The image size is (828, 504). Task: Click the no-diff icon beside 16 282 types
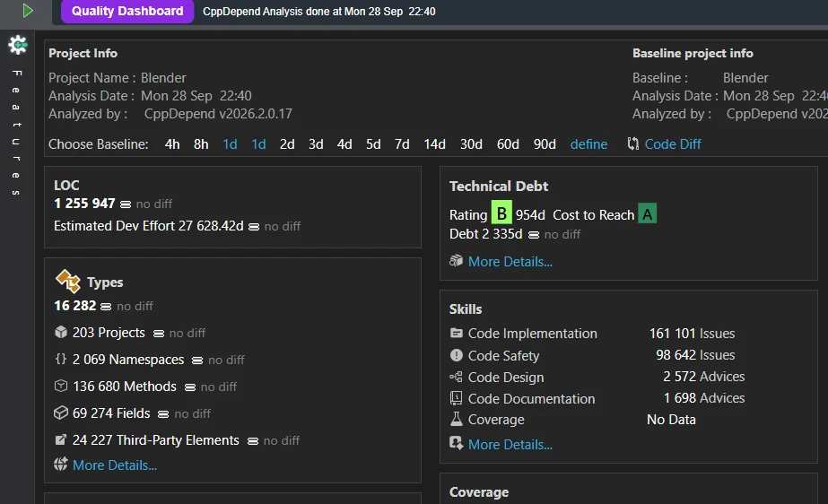coord(106,307)
